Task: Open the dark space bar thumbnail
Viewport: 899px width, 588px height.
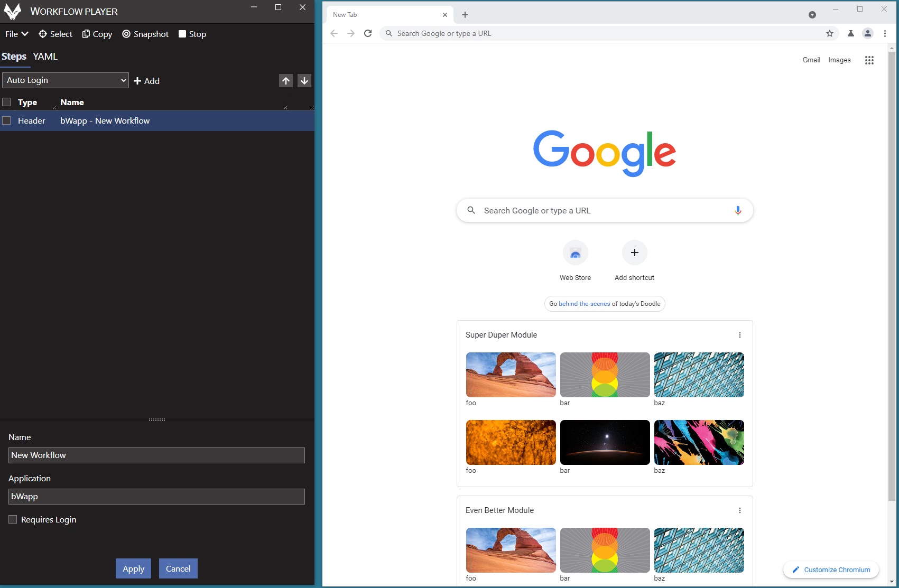Action: (605, 442)
